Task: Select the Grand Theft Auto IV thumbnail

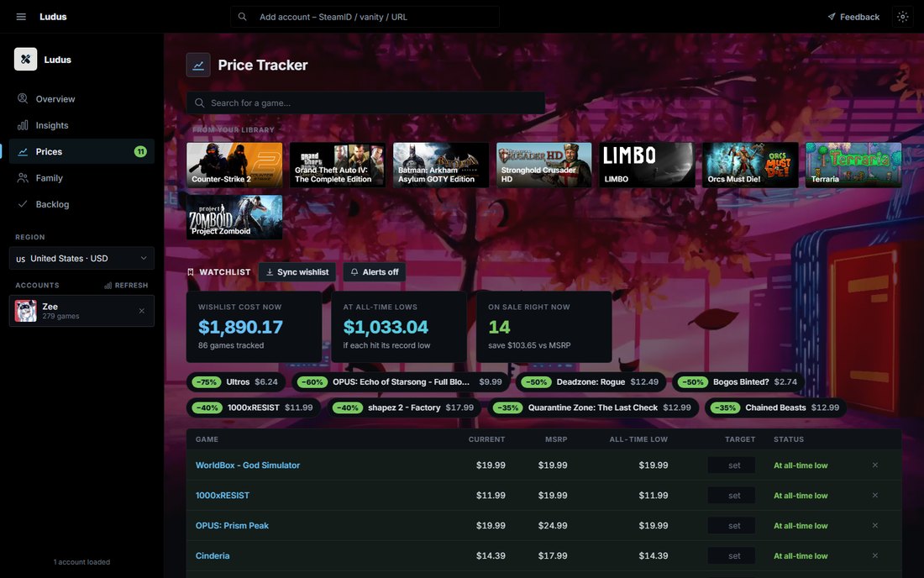Action: coord(338,165)
